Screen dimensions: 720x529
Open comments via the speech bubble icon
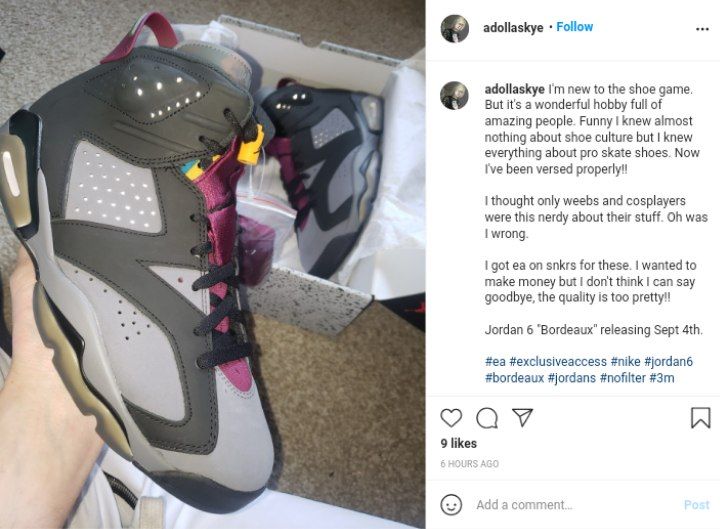coord(487,418)
